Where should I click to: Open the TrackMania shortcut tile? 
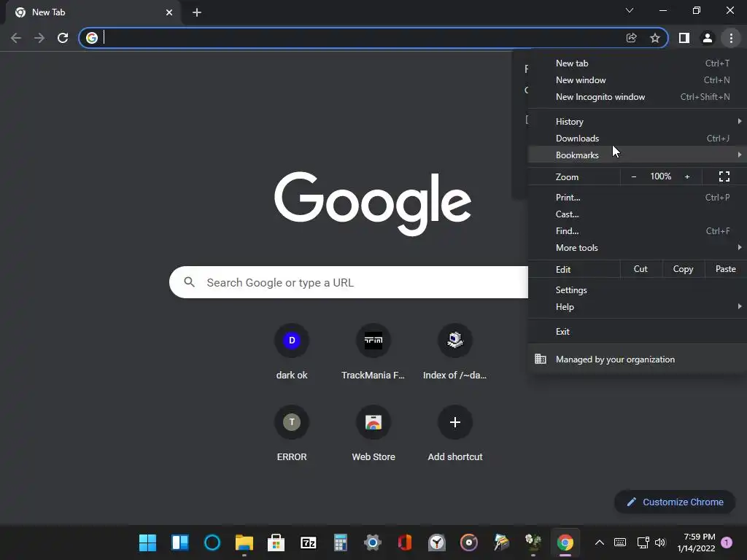tap(373, 352)
